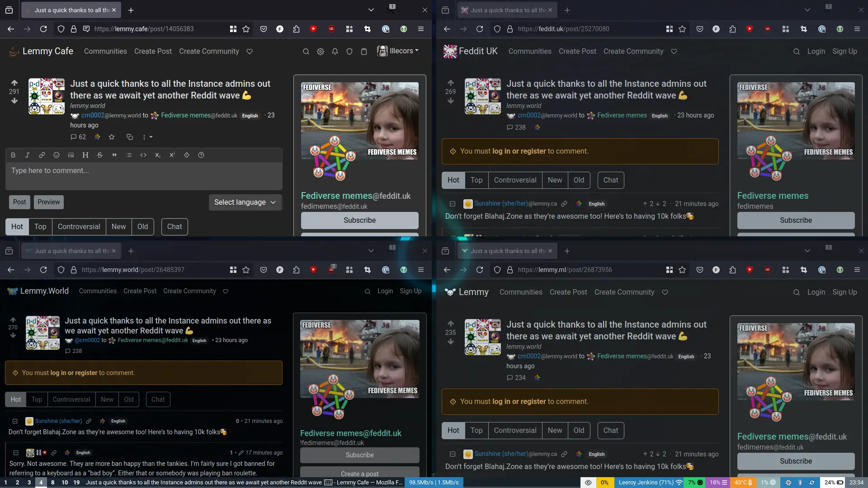Upvote the post in the lemmy.ml window

point(451,324)
